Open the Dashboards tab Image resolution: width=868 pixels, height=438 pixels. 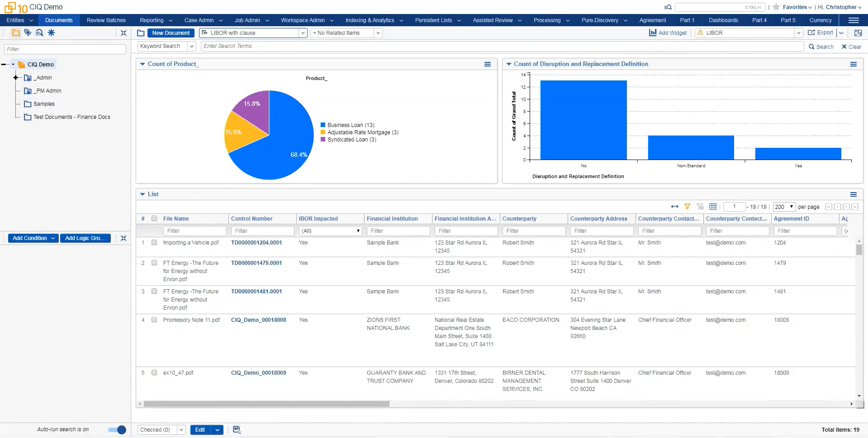pos(723,20)
